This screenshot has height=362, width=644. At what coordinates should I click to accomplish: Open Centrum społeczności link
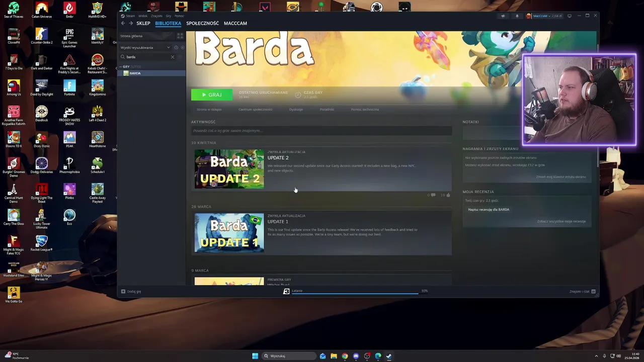(255, 109)
